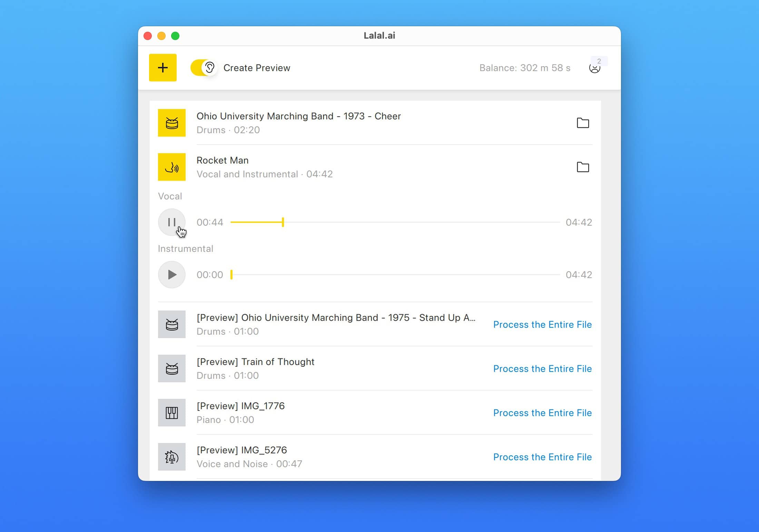Open folder for Rocket Man track
The width and height of the screenshot is (759, 532).
(x=583, y=167)
